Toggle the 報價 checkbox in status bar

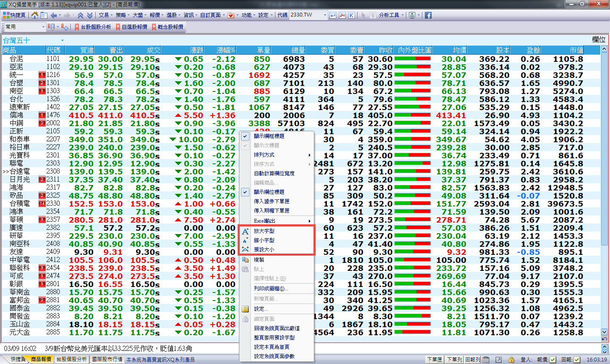pyautogui.click(x=553, y=359)
